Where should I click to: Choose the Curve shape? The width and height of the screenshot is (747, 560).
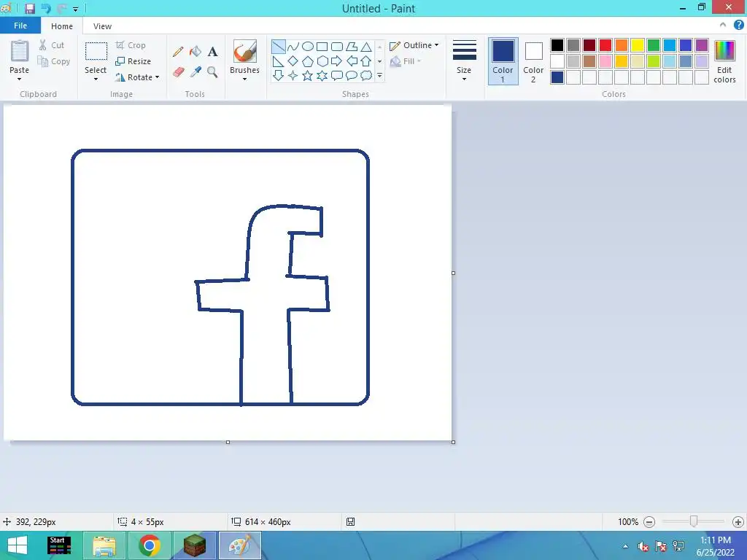tap(293, 47)
